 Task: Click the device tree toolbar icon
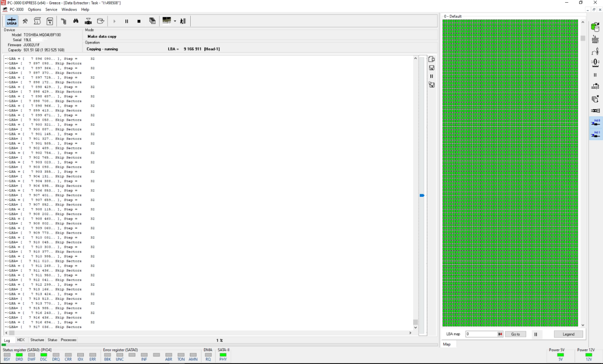64,21
